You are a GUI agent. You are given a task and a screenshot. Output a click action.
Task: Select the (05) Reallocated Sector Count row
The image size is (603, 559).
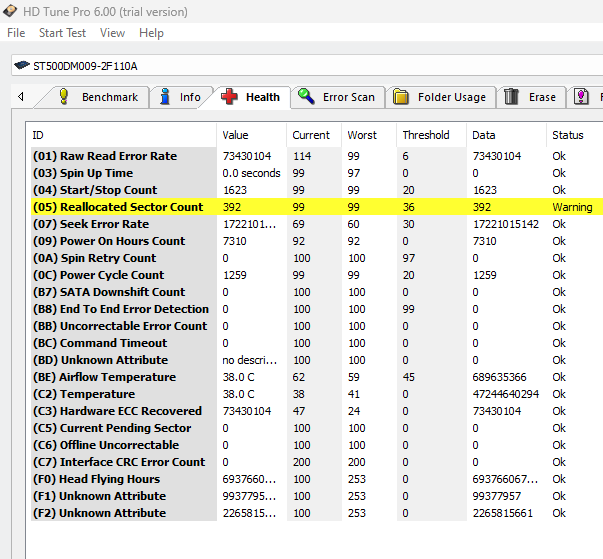317,207
